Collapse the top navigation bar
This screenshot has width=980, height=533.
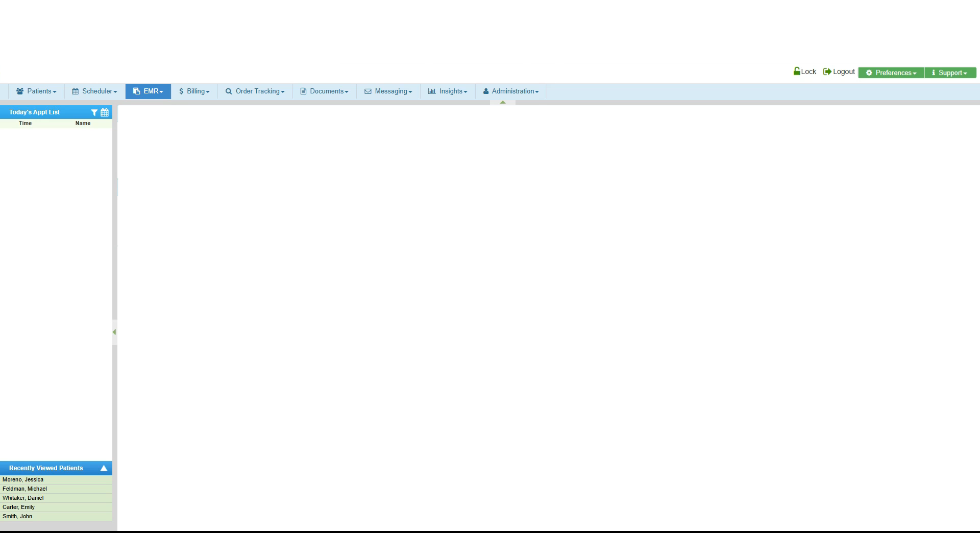click(x=503, y=103)
